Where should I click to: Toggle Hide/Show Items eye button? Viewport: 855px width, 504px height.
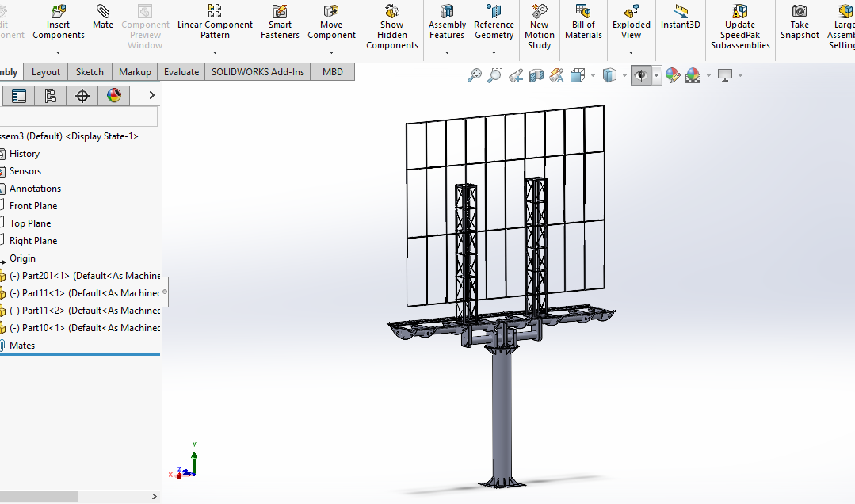641,75
